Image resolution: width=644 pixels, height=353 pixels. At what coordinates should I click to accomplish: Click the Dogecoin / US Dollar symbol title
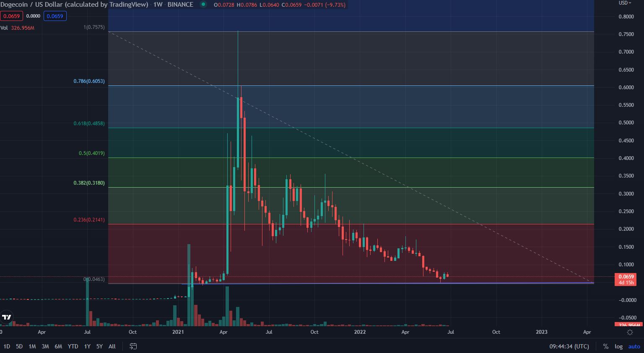[74, 5]
